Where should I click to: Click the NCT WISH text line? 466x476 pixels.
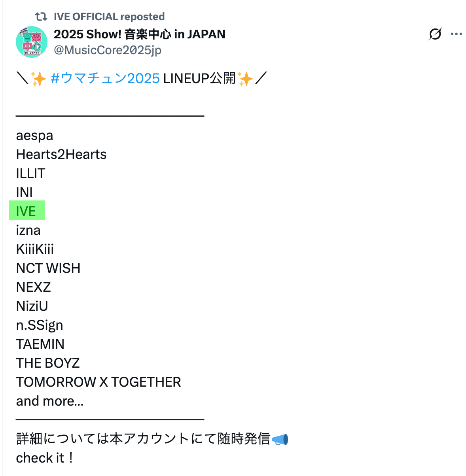pyautogui.click(x=48, y=268)
